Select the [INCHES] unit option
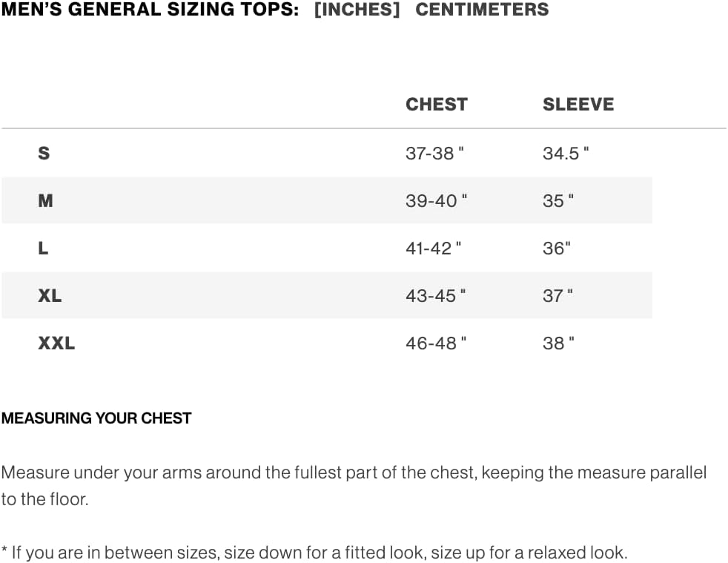728x563 pixels. click(357, 10)
